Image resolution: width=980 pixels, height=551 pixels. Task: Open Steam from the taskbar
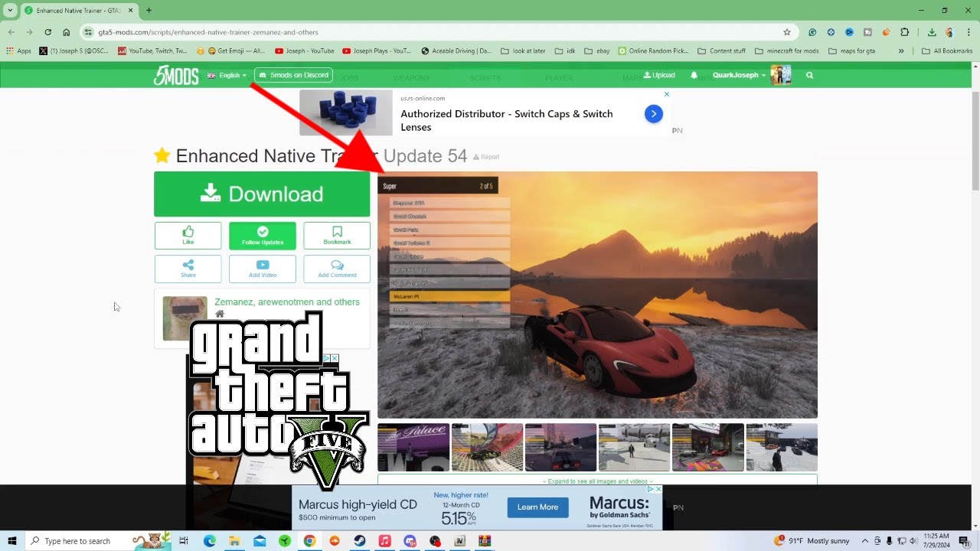pyautogui.click(x=359, y=541)
